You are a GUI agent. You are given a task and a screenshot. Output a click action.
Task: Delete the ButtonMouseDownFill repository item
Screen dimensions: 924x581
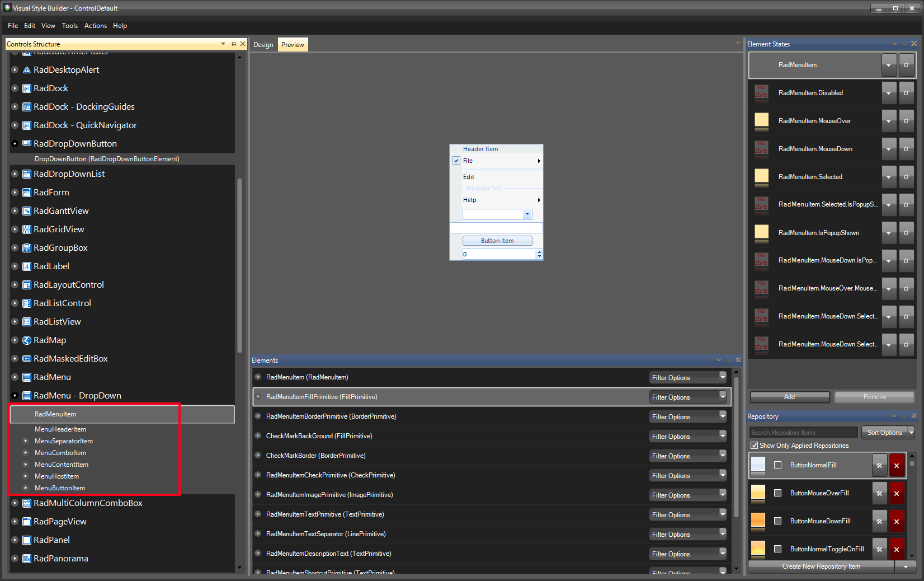(x=897, y=521)
